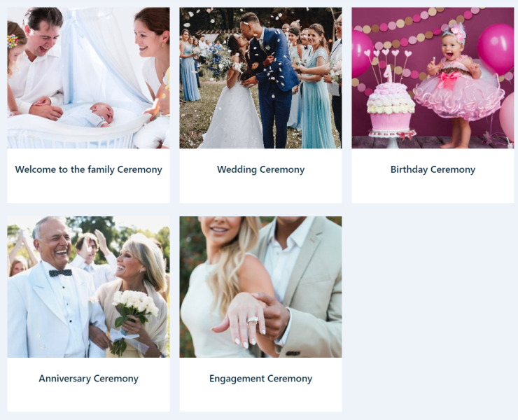The height and width of the screenshot is (420, 518).
Task: Open the Birthday Ceremony photo
Action: [433, 78]
